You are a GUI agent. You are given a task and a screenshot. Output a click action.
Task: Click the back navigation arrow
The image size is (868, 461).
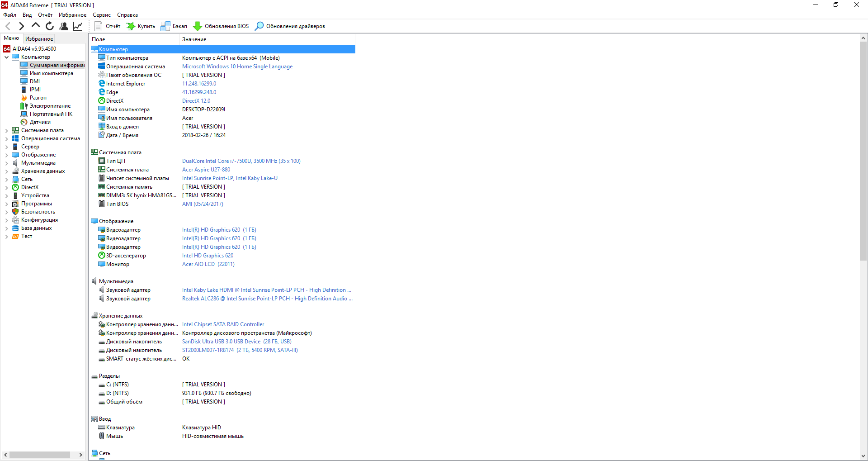tap(8, 26)
